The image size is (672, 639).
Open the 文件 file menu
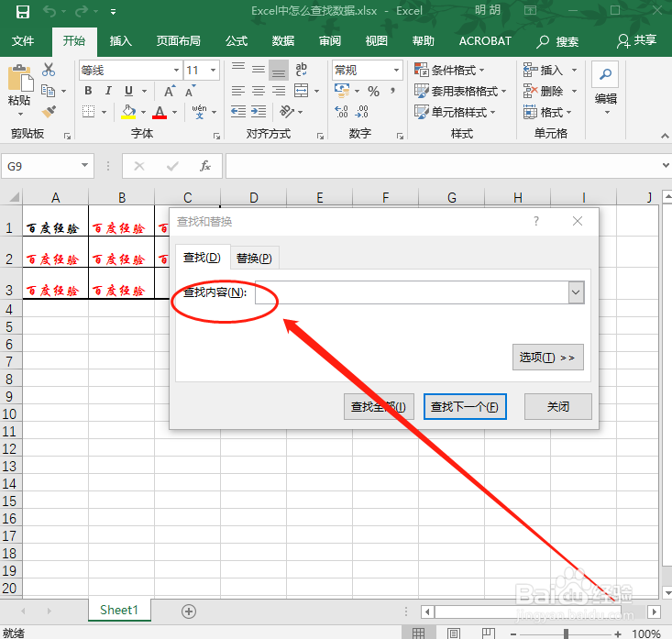click(23, 41)
